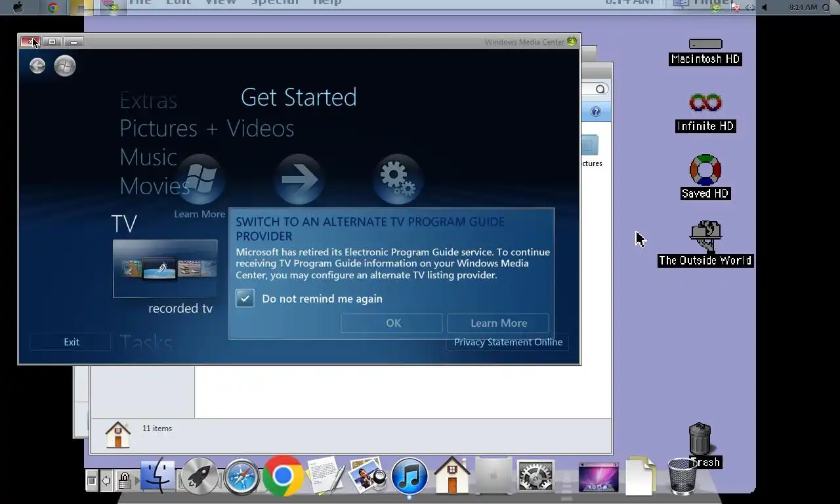Open the dock Trash bin
Screen dimensions: 840x504
[682, 476]
